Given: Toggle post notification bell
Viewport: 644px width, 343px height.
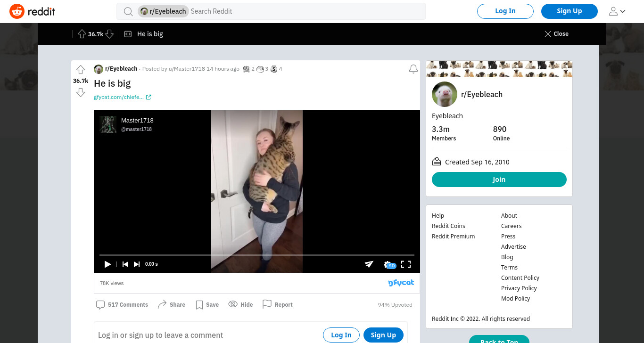Looking at the screenshot, I should point(413,69).
